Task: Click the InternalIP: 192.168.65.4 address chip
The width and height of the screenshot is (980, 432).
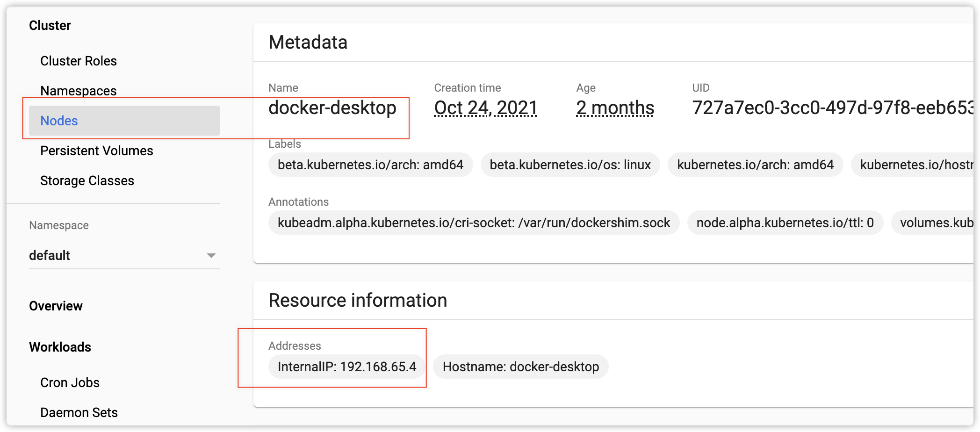Action: click(346, 367)
